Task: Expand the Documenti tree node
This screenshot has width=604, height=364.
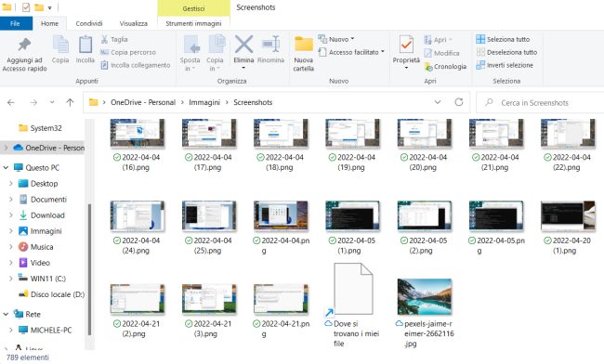Action: (x=11, y=200)
